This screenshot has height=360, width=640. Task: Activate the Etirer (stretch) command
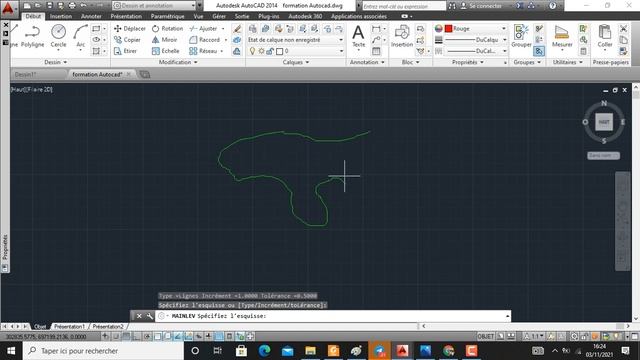(x=126, y=51)
